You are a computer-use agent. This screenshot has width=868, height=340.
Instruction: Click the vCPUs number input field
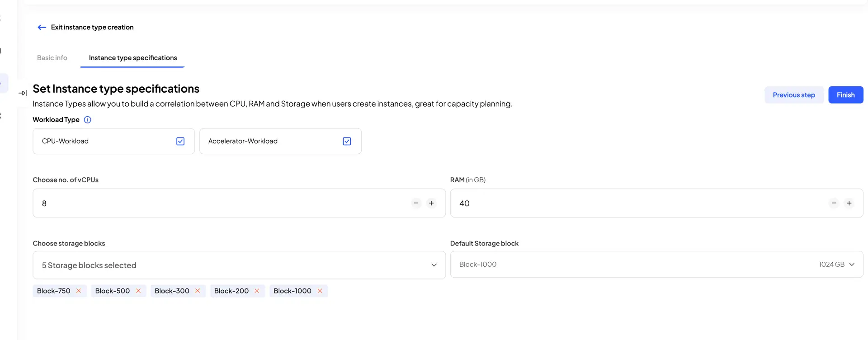(239, 203)
